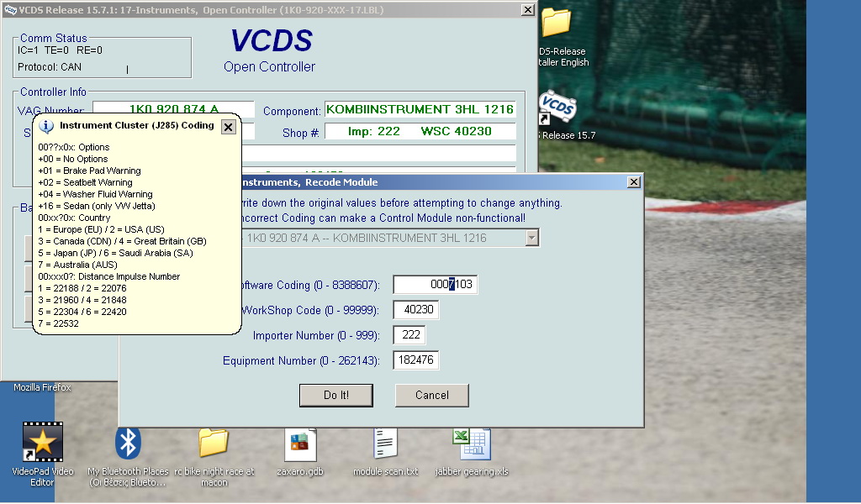Click '1 = Europe (EU) / 2 = USA (US)' line

click(x=101, y=230)
